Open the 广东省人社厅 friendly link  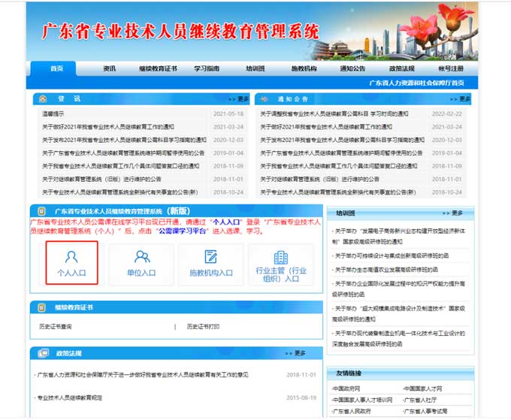(420, 400)
